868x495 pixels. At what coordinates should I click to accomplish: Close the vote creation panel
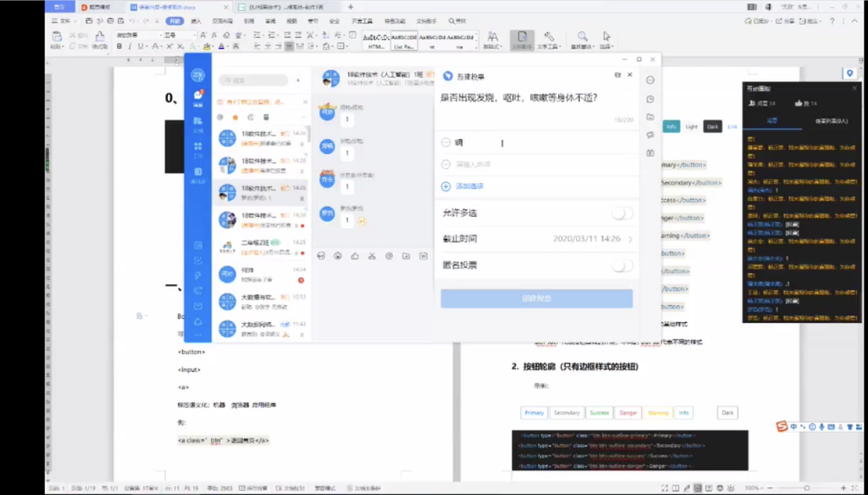629,75
